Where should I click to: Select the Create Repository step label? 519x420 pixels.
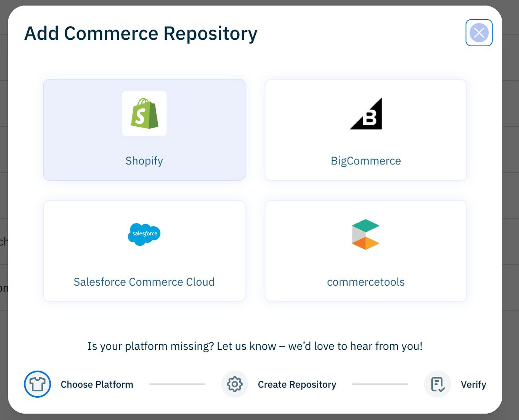(x=297, y=384)
